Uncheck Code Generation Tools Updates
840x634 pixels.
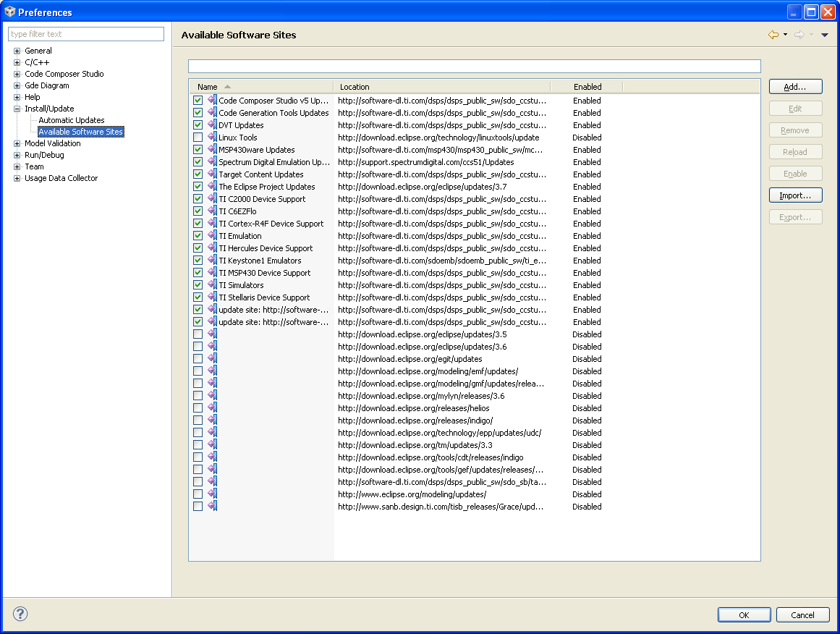pos(198,112)
